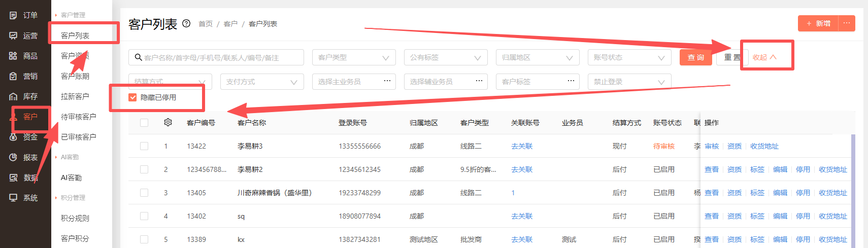
Task: Open ellipsis picker in 选择辅业务员 field
Action: point(479,81)
